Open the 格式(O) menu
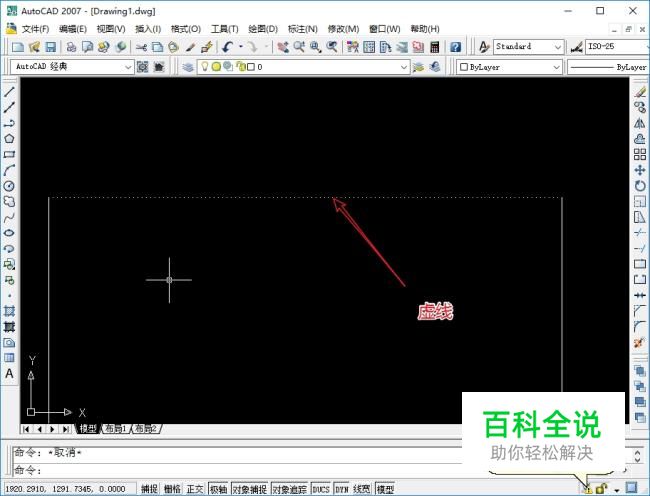This screenshot has height=496, width=650. [186, 29]
